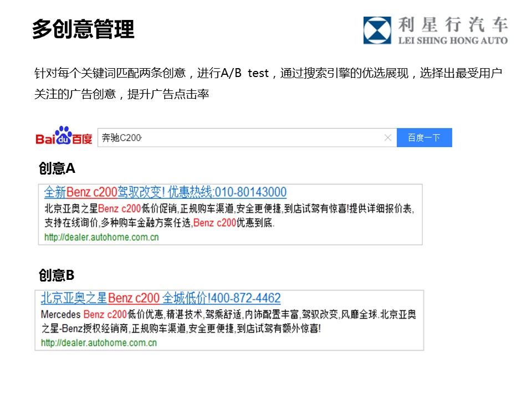
Task: Select the 创意A heading label
Action: click(x=57, y=168)
